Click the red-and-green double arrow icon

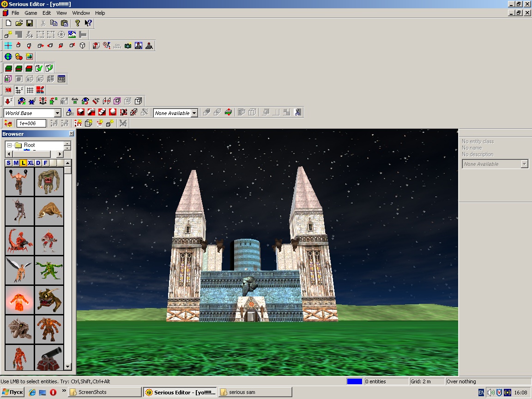coord(228,112)
